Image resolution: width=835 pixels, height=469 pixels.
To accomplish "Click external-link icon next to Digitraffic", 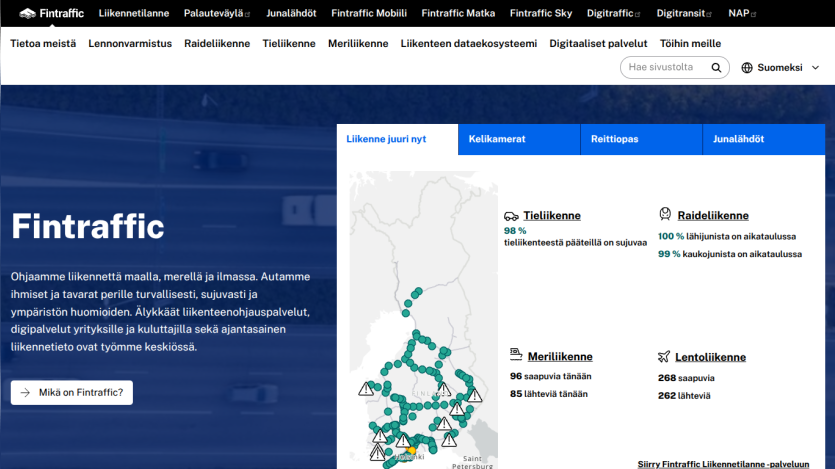I will pos(637,14).
